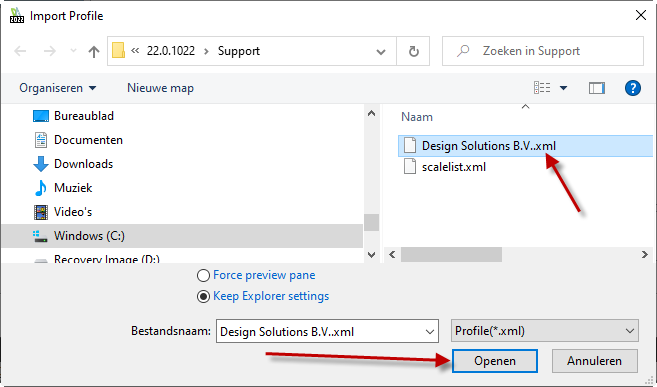Refresh the Support folder listing
Viewport: 657px width, 387px height.
(413, 51)
